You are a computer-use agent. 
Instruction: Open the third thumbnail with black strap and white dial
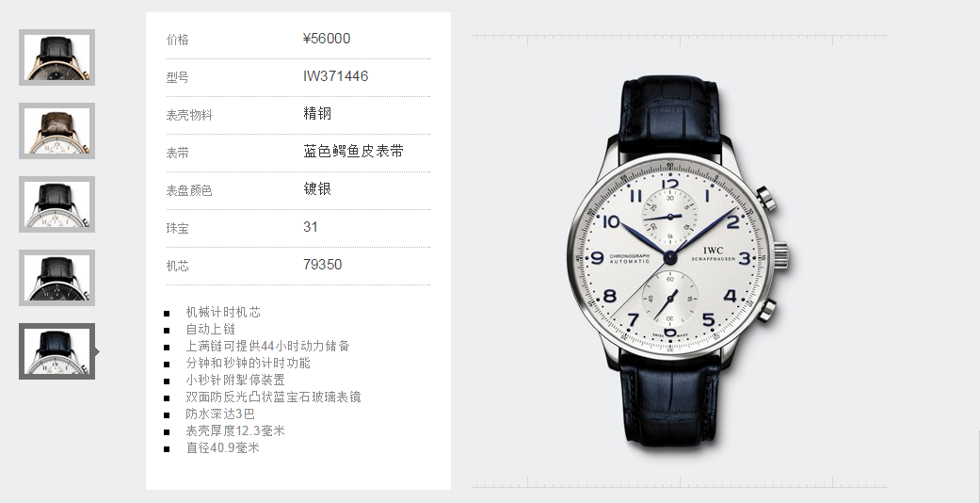pos(56,204)
